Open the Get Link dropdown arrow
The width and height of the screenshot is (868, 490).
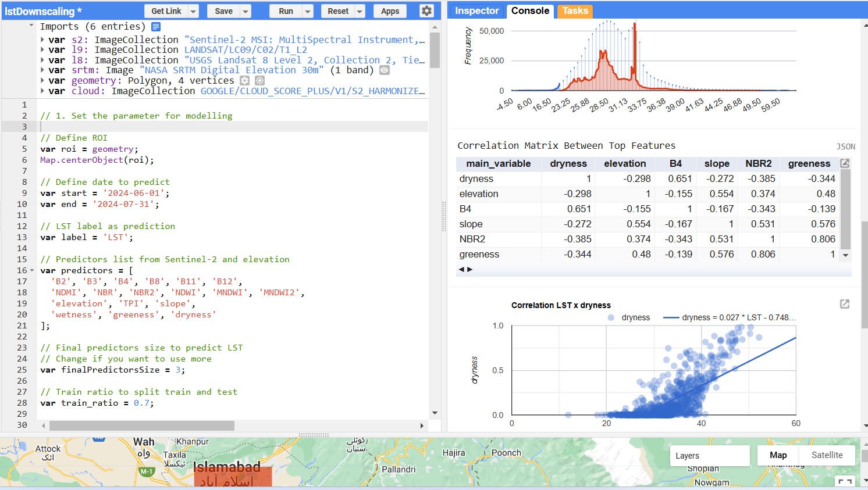tap(194, 11)
